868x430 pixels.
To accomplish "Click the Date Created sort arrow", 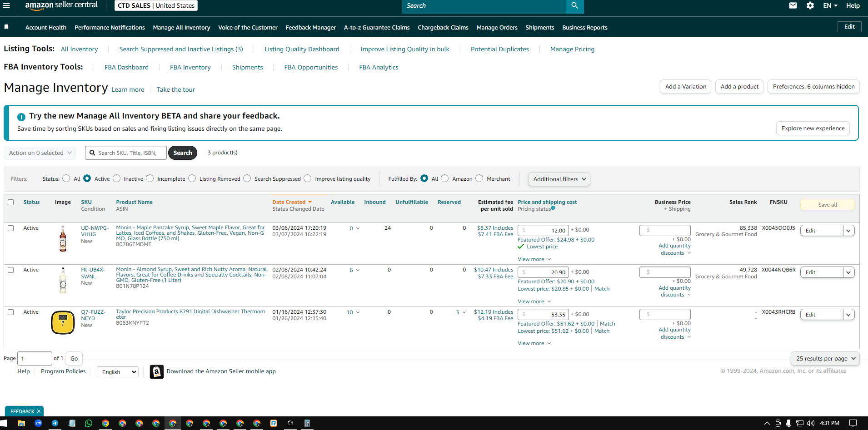I will coord(310,202).
